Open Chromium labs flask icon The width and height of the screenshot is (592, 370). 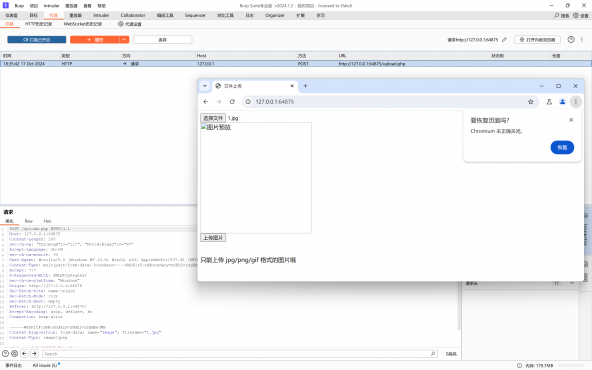click(x=549, y=102)
